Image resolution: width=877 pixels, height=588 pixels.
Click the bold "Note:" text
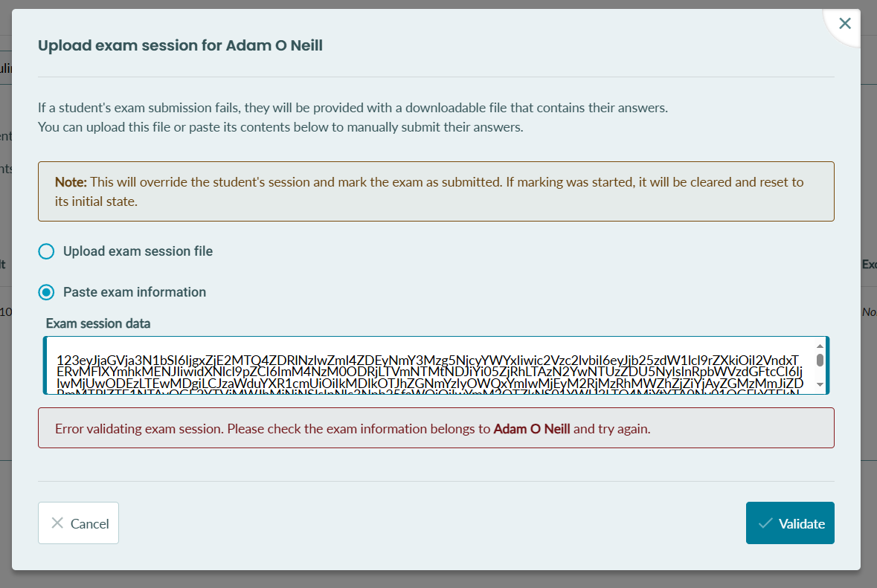point(71,182)
